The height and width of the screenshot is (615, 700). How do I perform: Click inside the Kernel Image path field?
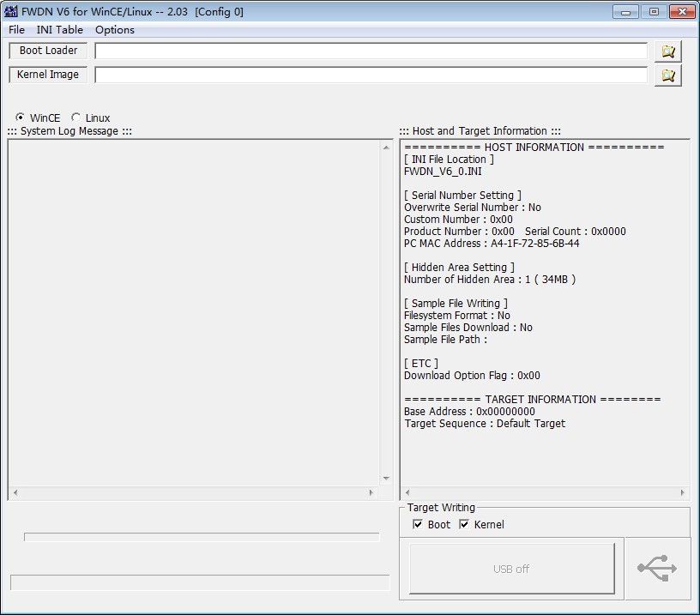pos(371,75)
